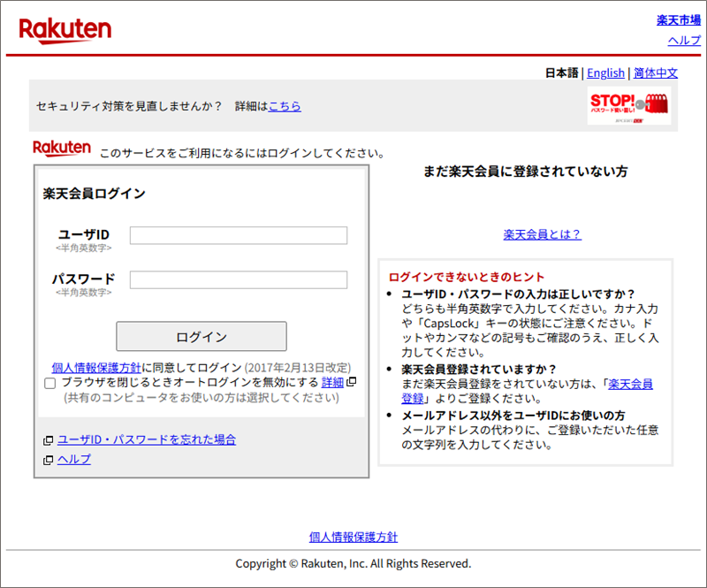Open the 楽天市場 link in the header
707x588 pixels.
tap(678, 19)
